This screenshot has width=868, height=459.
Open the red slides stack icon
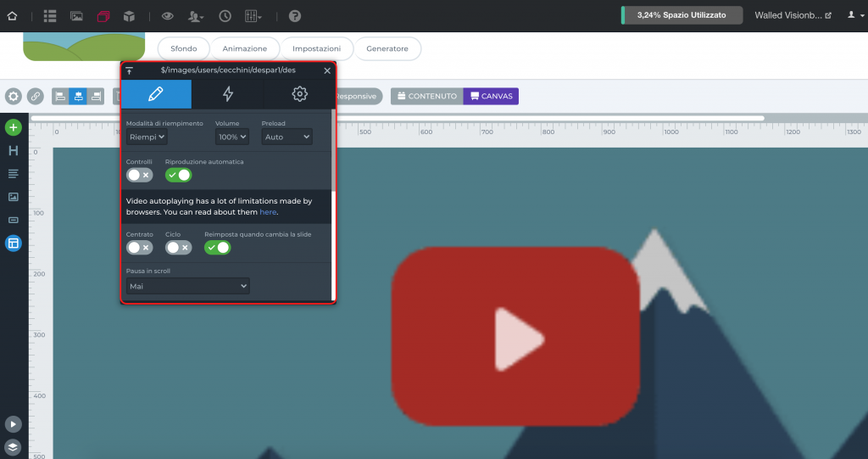click(103, 16)
